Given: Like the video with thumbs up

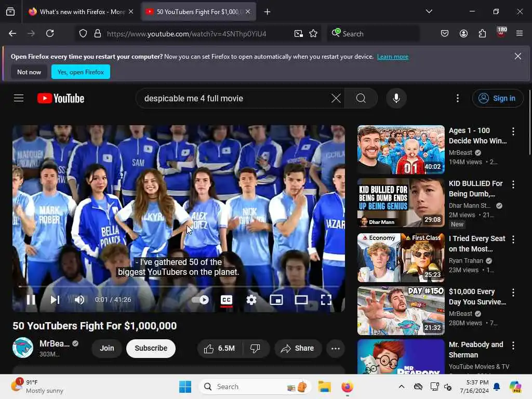Looking at the screenshot, I should (220, 349).
